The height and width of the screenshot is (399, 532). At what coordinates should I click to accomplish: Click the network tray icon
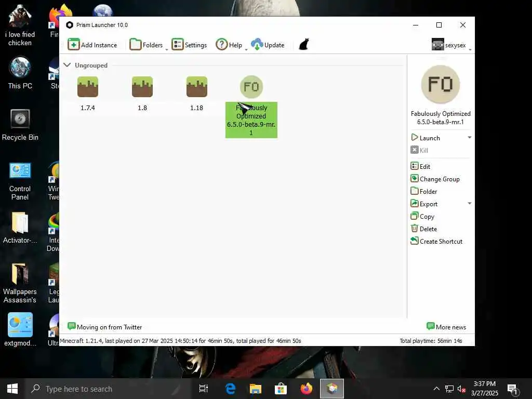(449, 389)
